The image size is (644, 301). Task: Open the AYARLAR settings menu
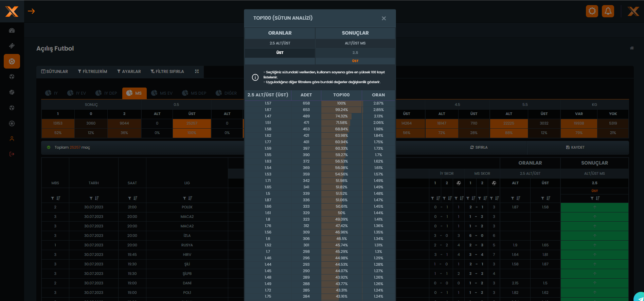point(129,72)
